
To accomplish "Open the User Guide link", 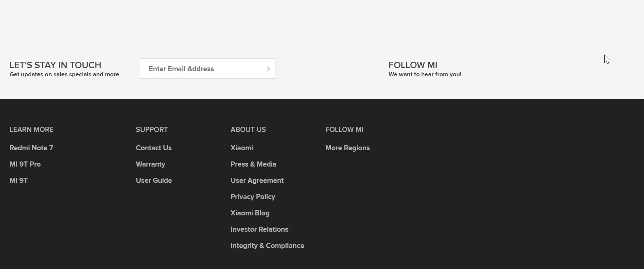I will (x=154, y=180).
